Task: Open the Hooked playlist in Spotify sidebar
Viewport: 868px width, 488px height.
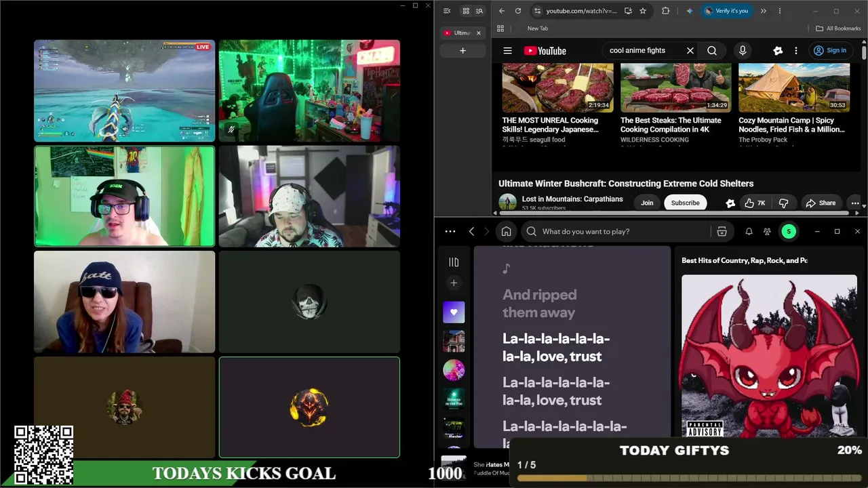Action: (x=454, y=399)
